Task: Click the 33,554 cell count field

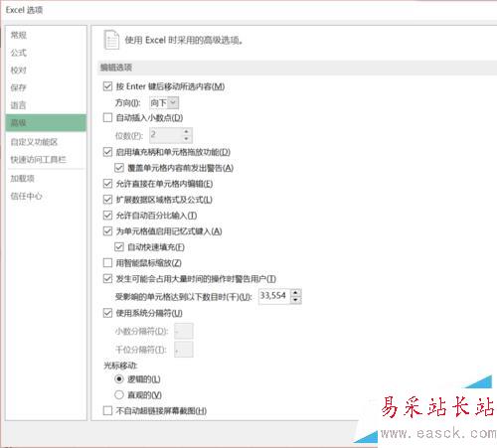Action: coord(274,296)
